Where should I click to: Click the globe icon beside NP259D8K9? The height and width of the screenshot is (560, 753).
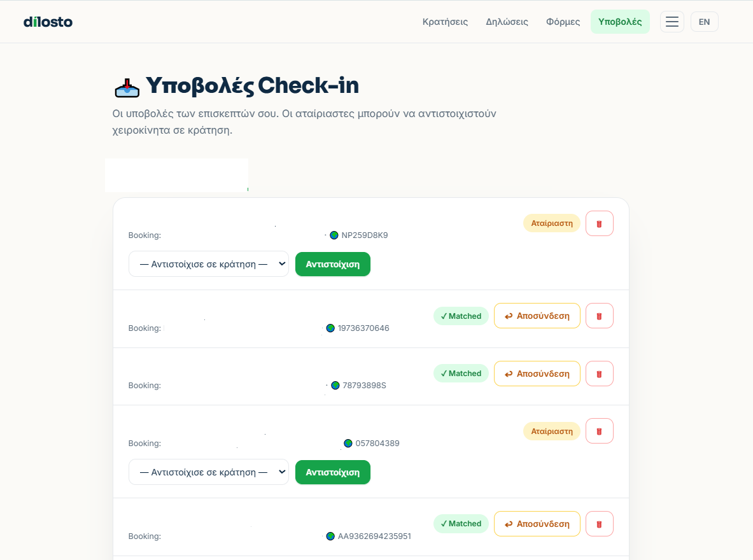click(x=334, y=235)
